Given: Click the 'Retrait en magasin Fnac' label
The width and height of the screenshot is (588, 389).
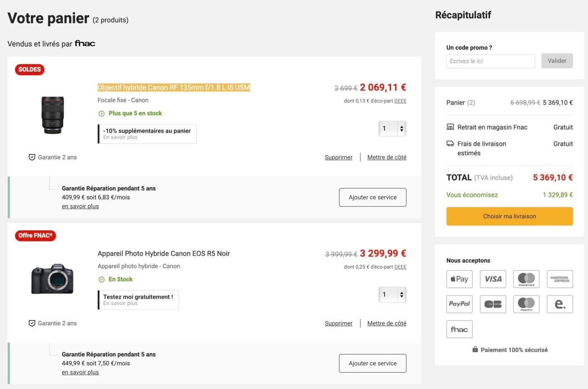Looking at the screenshot, I should point(492,127).
